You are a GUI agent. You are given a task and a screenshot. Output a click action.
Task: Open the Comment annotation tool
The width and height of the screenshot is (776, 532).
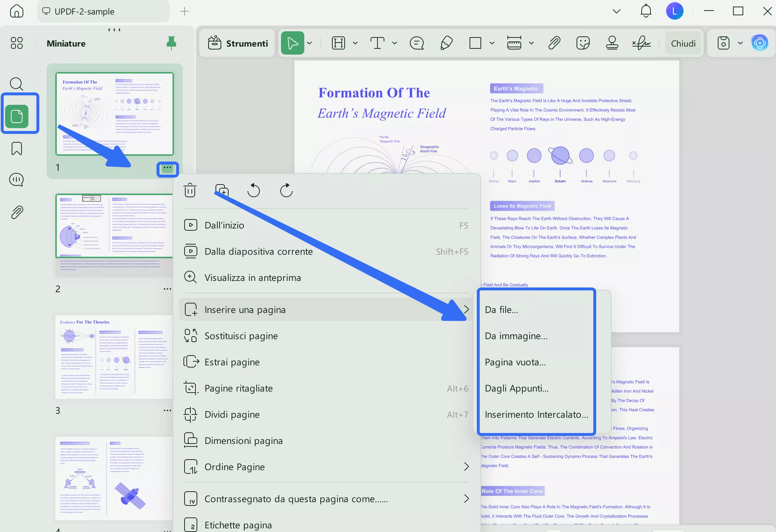(417, 43)
